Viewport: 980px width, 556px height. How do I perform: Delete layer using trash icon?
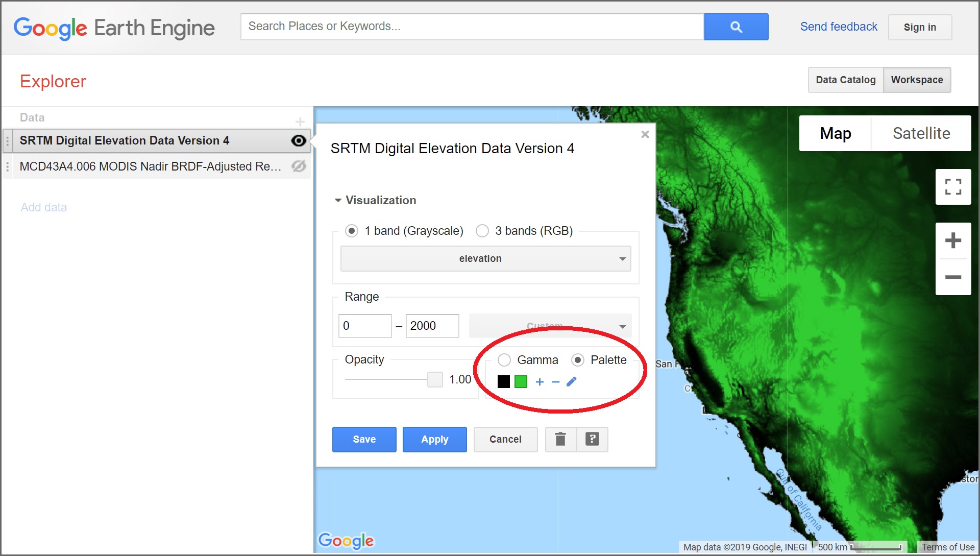[560, 439]
